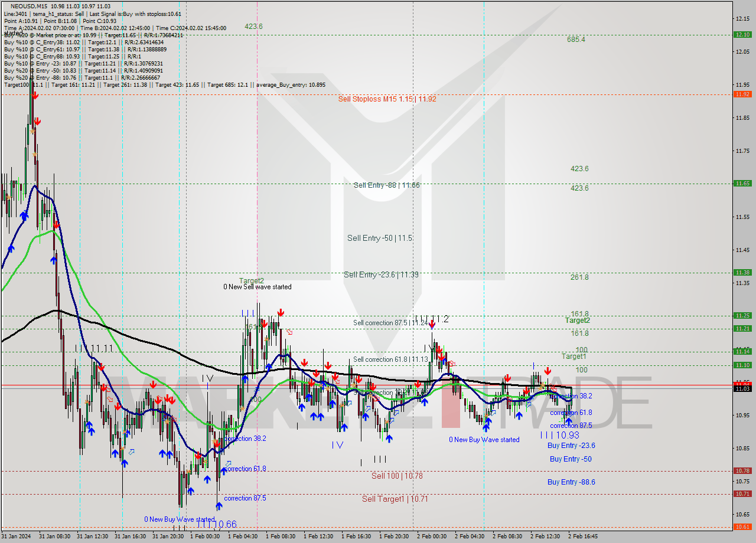Viewport: 756px width, 543px height.
Task: Click the '2 Feb 16:45' time axis label
Action: (x=583, y=537)
